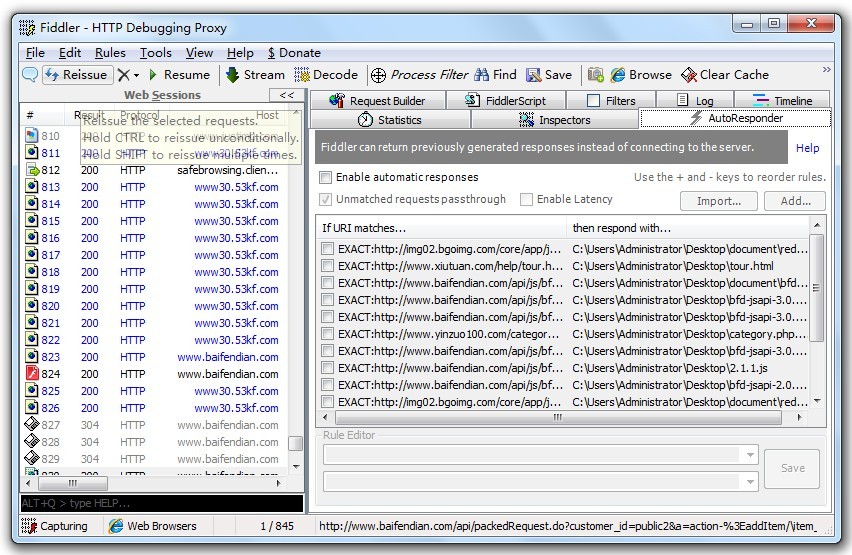Switch to the Inspectors tab
The height and width of the screenshot is (555, 852).
(x=554, y=120)
